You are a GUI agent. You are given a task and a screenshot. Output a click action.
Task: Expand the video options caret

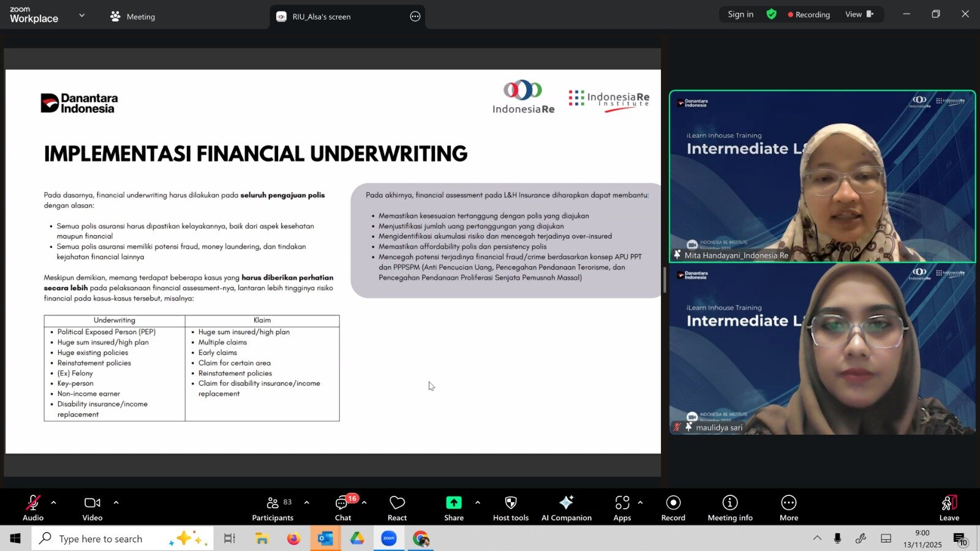pos(116,503)
